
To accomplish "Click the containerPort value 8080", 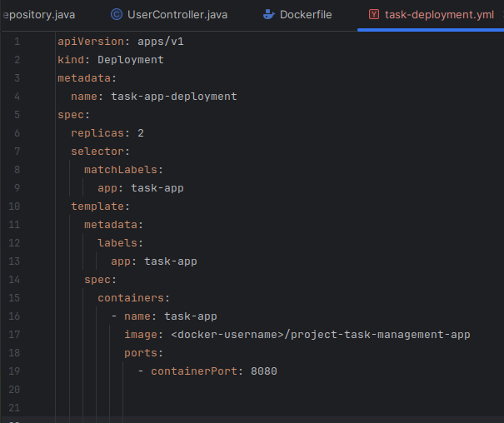I will pyautogui.click(x=263, y=371).
